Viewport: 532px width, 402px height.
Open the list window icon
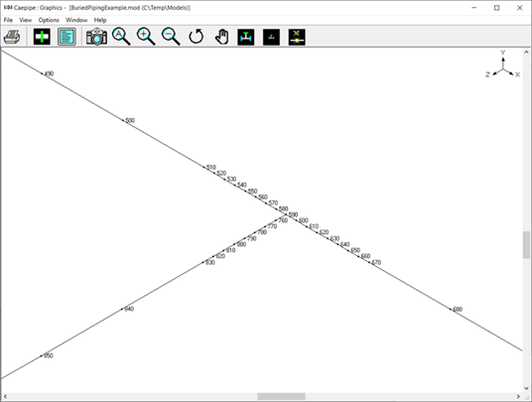coord(66,37)
